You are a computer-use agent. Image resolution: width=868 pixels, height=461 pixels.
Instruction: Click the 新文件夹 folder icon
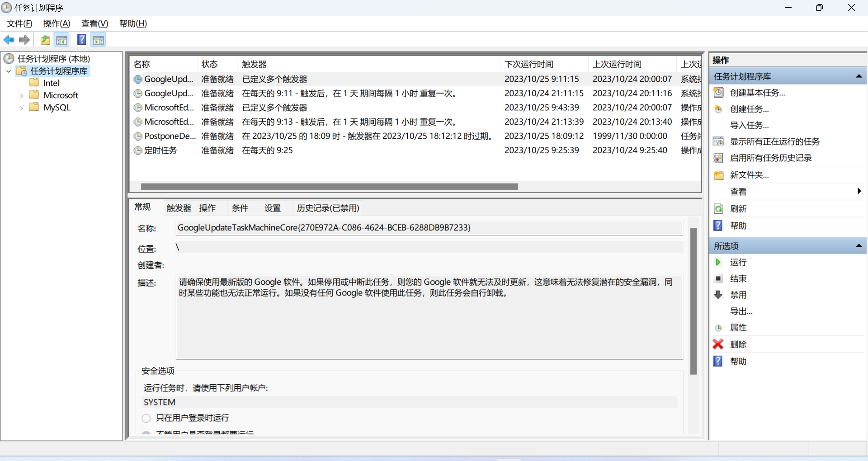coord(718,175)
